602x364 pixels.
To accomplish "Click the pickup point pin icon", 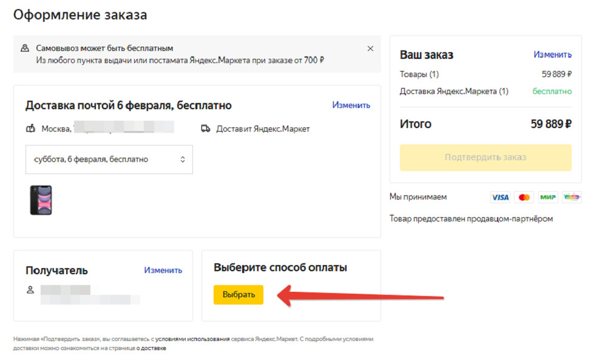I will tap(25, 48).
